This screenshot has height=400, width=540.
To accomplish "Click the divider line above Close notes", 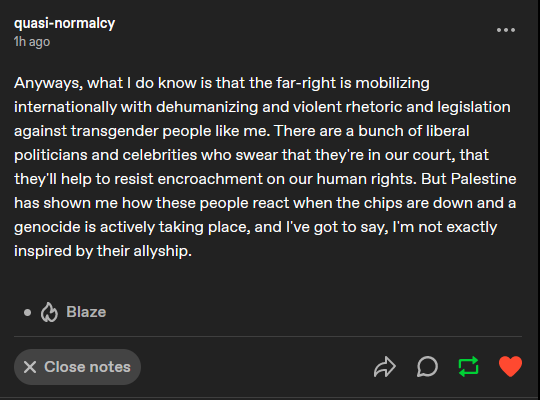I will (268, 336).
